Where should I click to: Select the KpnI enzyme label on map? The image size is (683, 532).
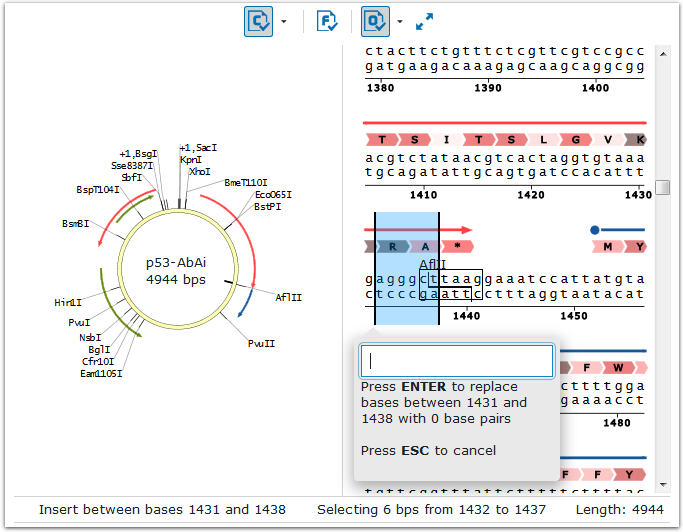click(x=191, y=160)
